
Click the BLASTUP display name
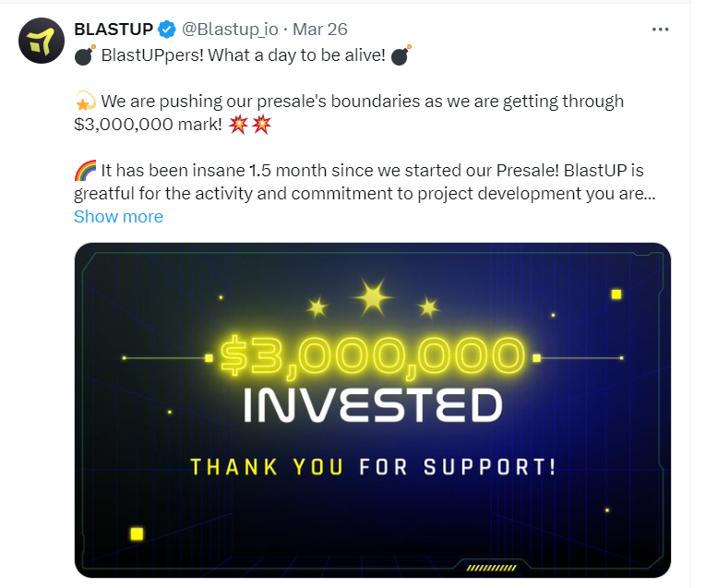(113, 29)
